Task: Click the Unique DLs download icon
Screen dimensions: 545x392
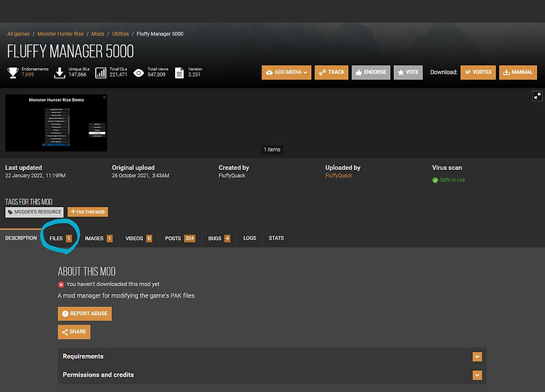Action: pyautogui.click(x=60, y=73)
